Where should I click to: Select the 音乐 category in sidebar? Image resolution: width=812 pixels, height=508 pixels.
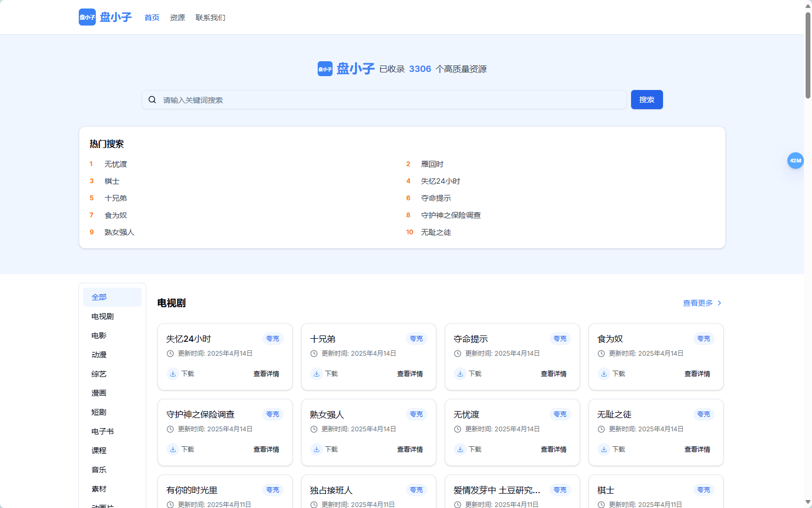tap(112, 470)
